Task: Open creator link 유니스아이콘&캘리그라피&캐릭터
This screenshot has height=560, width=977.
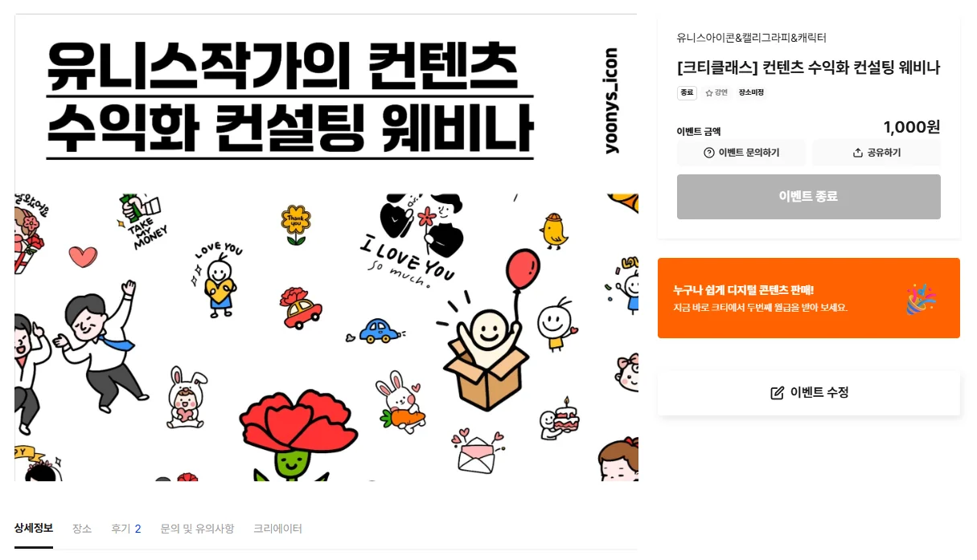Action: pyautogui.click(x=752, y=38)
